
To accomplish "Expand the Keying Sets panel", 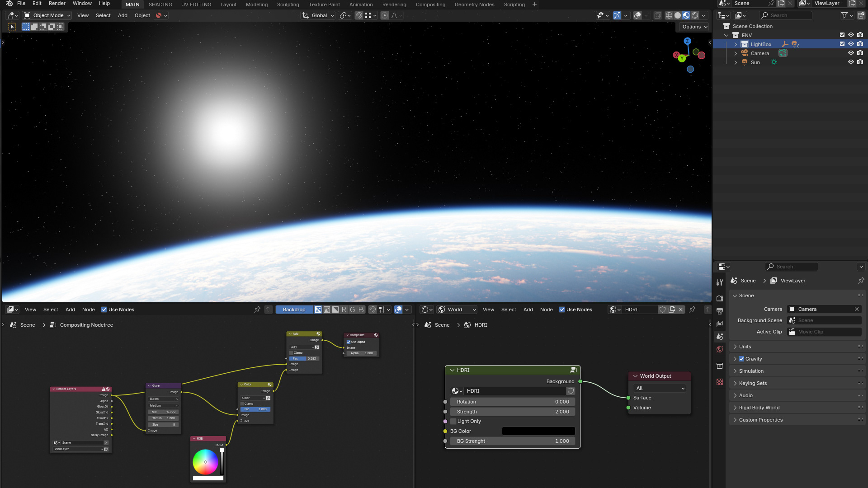I will click(x=797, y=383).
